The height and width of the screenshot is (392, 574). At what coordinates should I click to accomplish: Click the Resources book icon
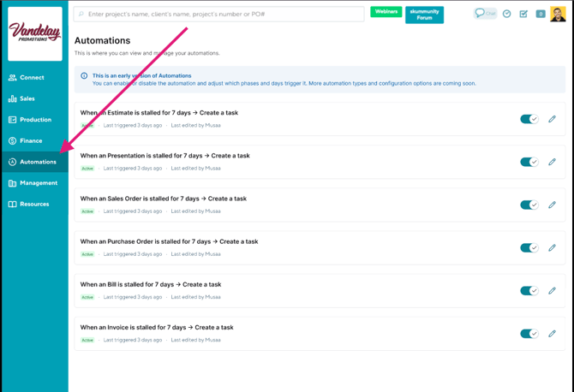13,204
